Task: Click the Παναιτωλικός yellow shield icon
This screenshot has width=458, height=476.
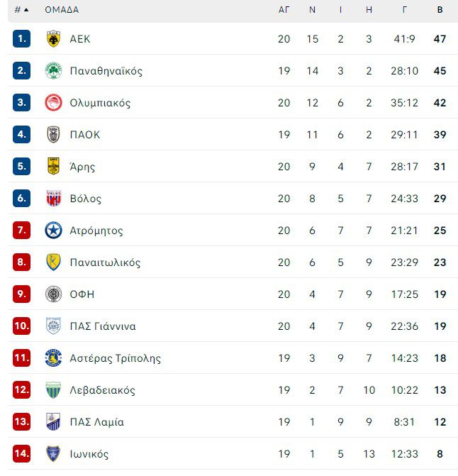Action: [53, 262]
